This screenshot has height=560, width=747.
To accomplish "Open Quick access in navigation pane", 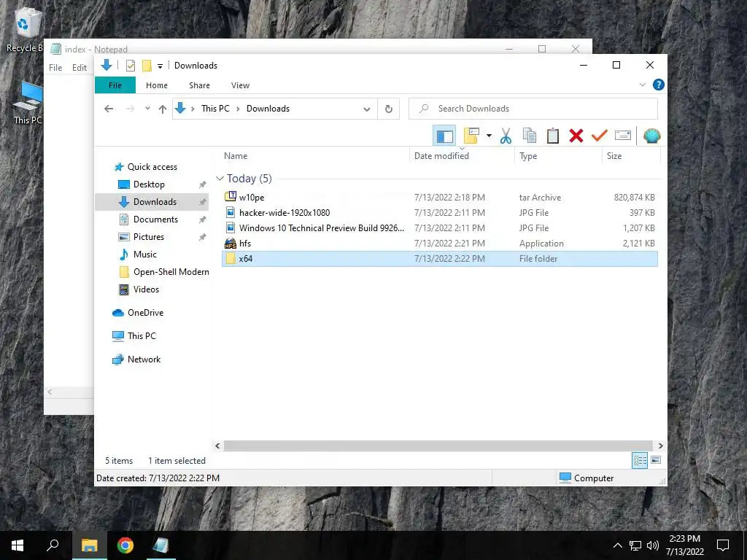I will point(152,167).
